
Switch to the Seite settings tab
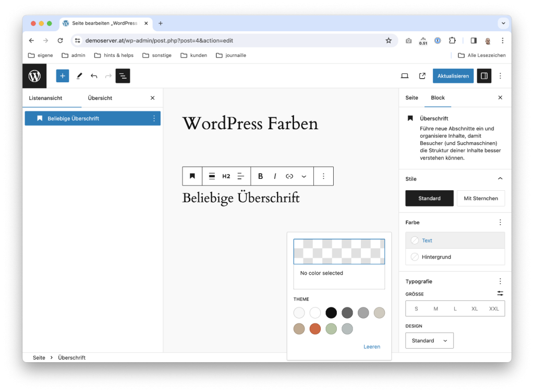tap(412, 97)
